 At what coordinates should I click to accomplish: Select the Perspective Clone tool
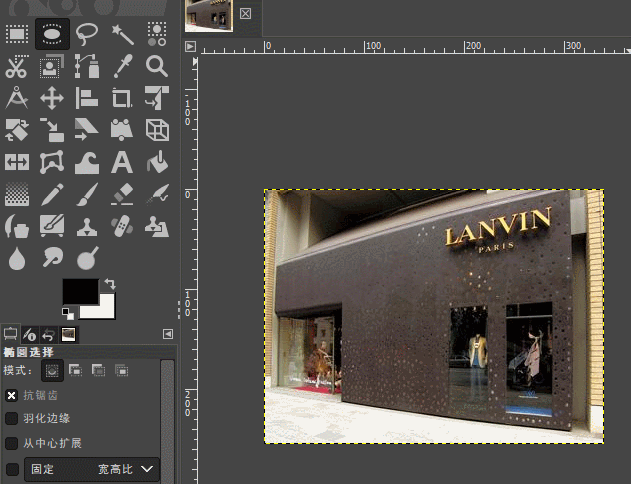(157, 226)
